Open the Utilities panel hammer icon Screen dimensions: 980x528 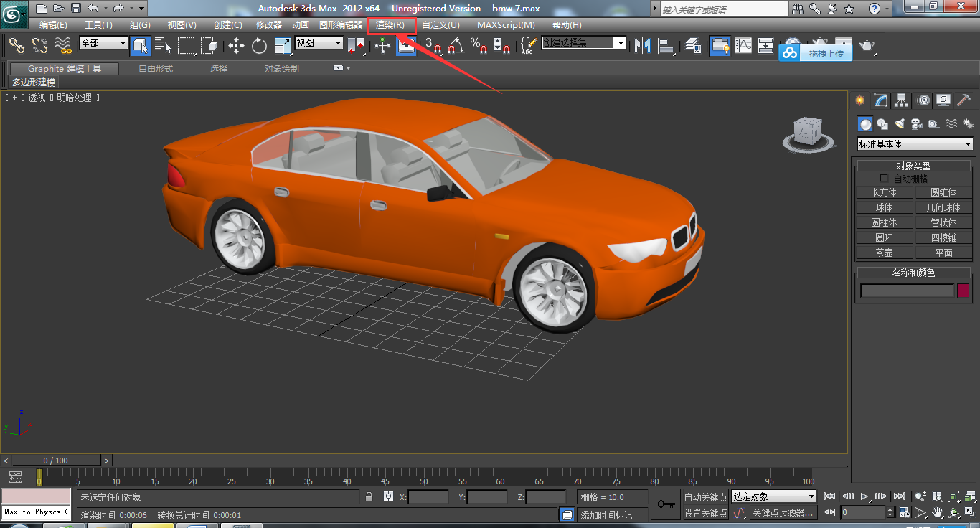tap(963, 100)
